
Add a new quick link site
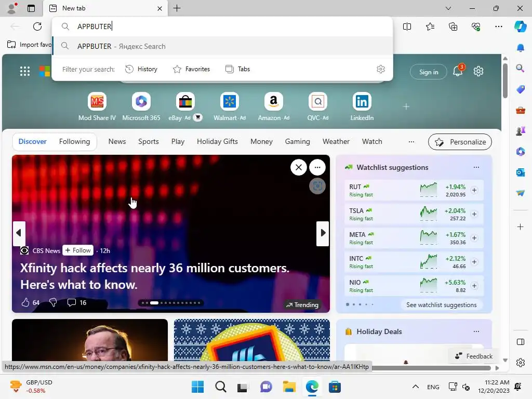click(x=406, y=107)
